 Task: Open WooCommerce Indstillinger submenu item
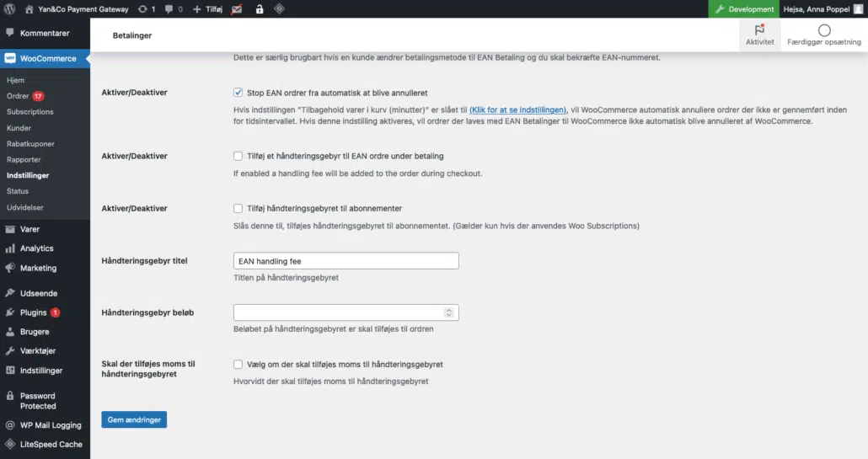(28, 175)
